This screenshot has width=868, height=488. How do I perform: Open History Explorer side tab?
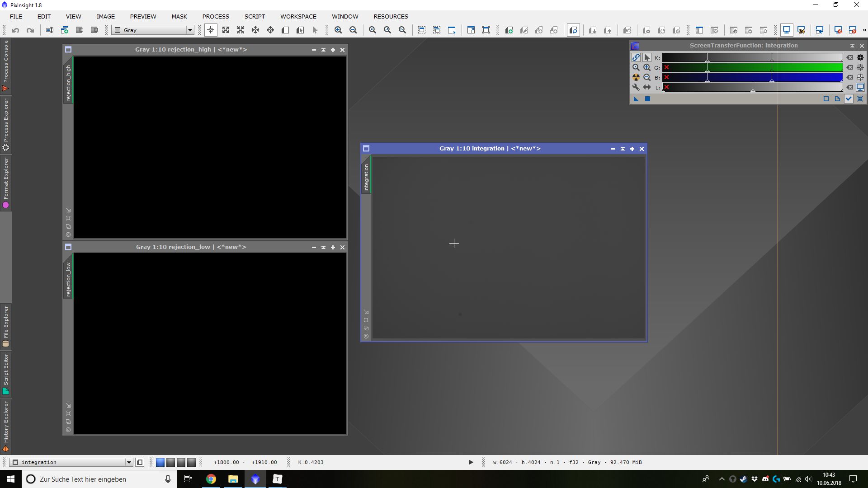point(6,426)
